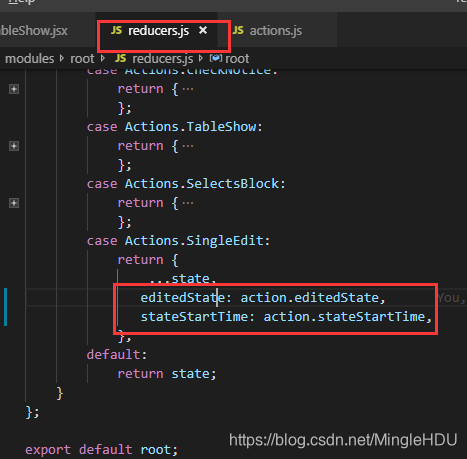Click the JS icon on the actions.js tab

tap(238, 30)
